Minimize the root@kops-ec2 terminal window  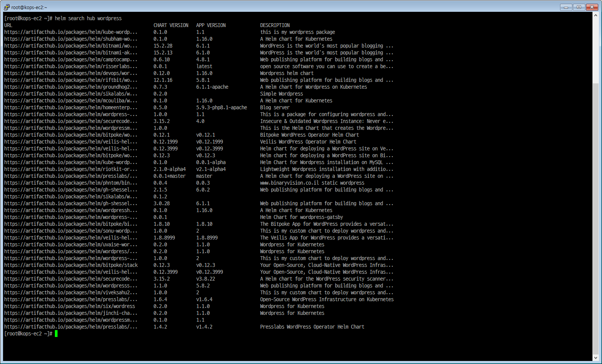click(x=566, y=7)
